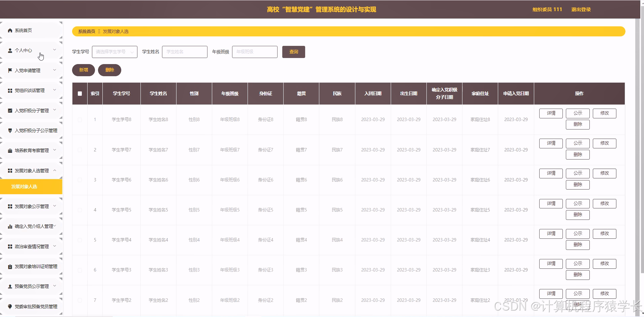Click 公示 for row 学生学号7

tap(578, 143)
